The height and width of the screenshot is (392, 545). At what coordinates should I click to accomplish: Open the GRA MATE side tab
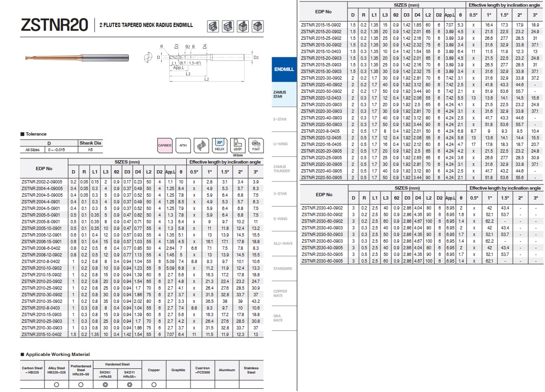click(284, 318)
